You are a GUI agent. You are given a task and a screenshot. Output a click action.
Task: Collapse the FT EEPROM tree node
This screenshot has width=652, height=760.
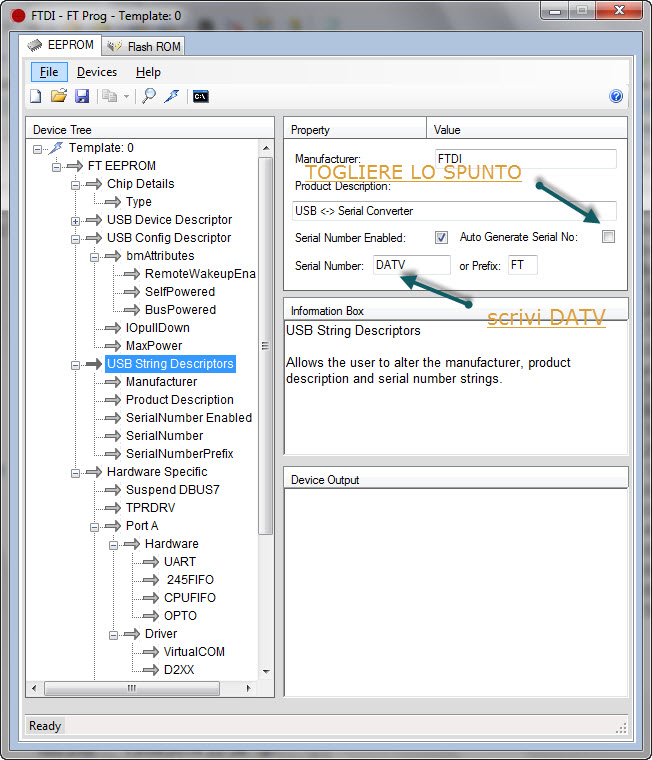(56, 167)
